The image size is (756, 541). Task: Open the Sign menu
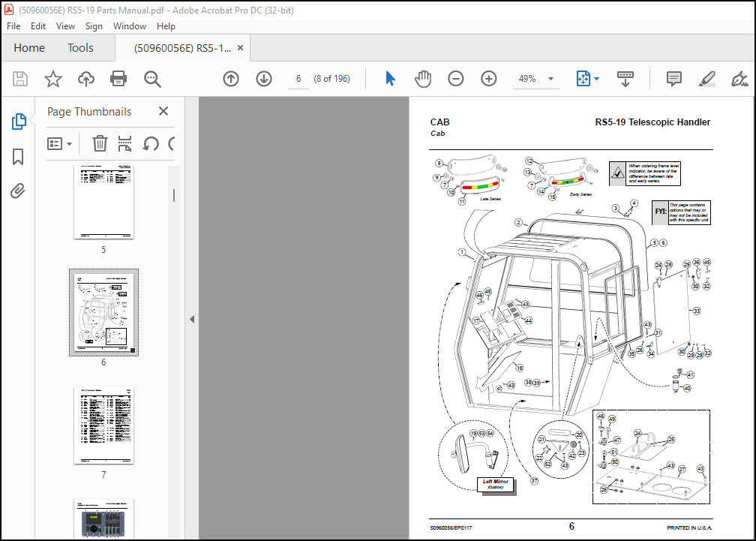tap(94, 26)
